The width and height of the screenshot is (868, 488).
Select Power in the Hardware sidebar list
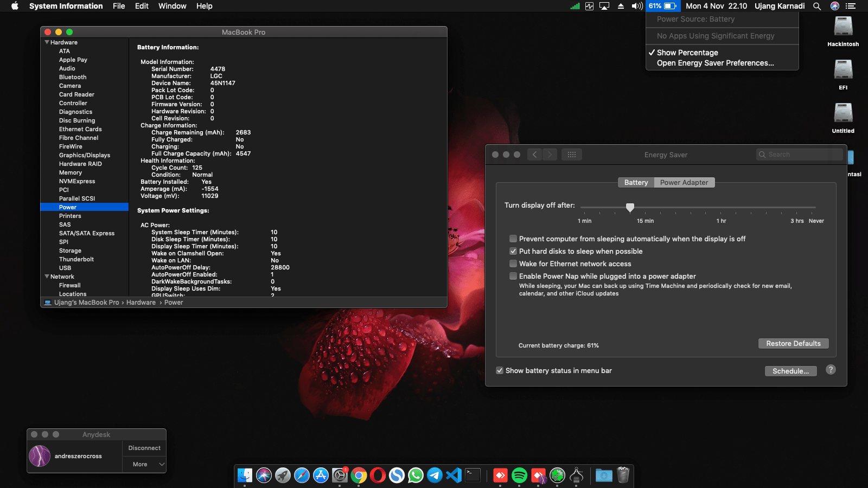pos(68,207)
